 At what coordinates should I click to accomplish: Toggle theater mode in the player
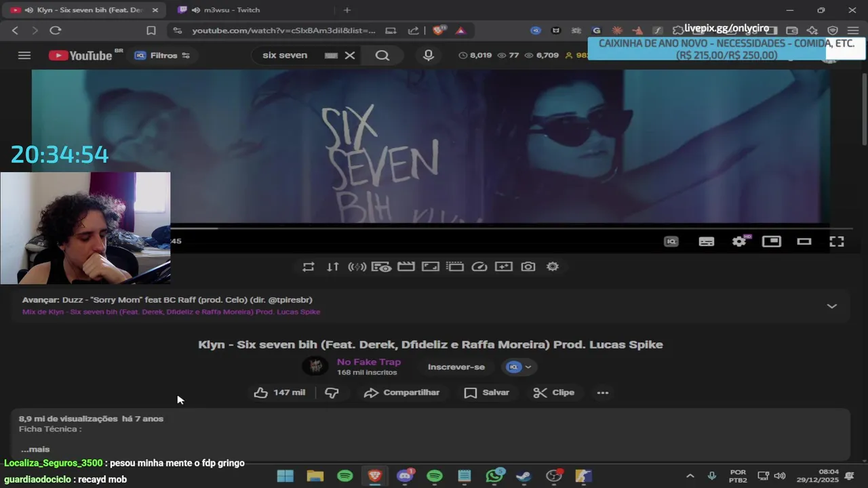804,241
